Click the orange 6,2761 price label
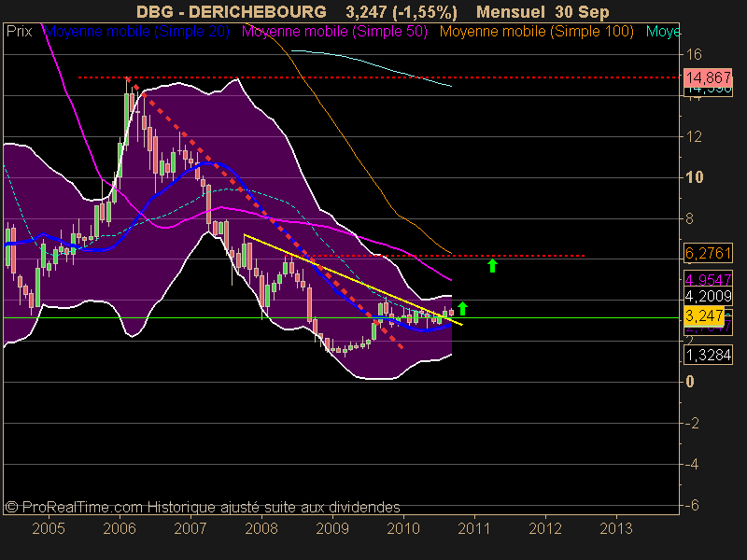This screenshot has width=747, height=560. (x=708, y=253)
